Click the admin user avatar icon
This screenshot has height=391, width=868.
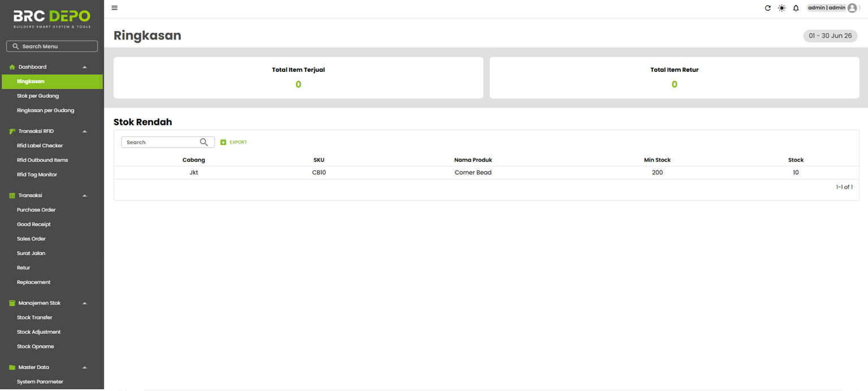point(852,8)
